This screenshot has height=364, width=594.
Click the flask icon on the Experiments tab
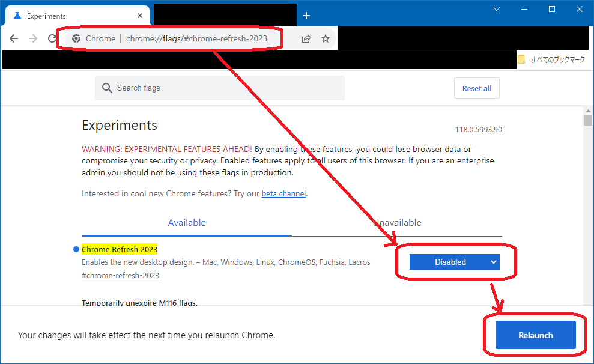point(17,16)
